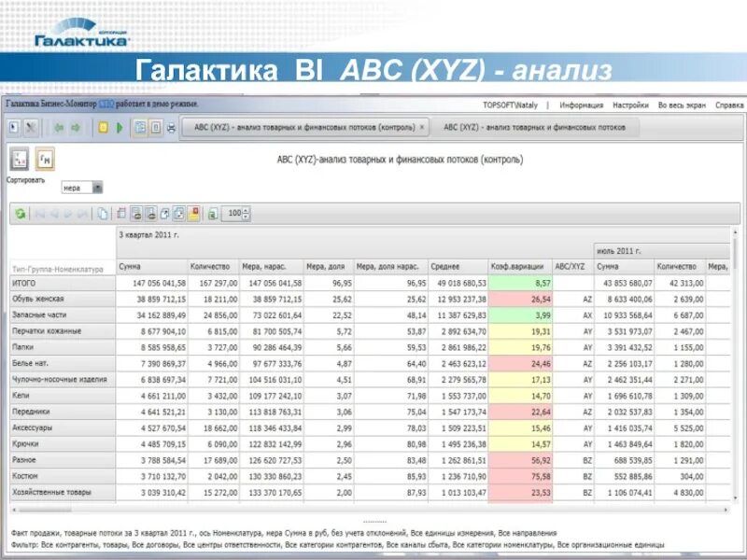
Task: Click 'Во весь экран' link
Action: point(682,105)
